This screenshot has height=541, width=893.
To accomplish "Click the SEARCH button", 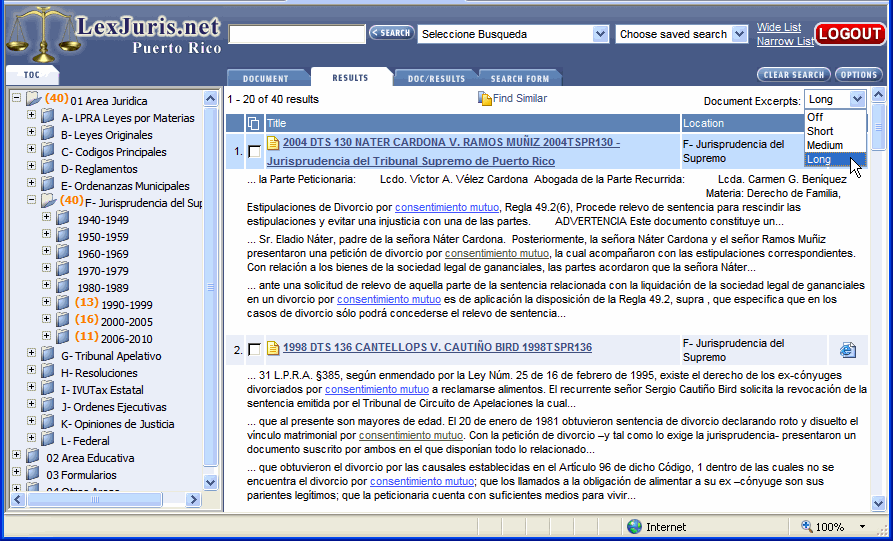I will pos(391,33).
